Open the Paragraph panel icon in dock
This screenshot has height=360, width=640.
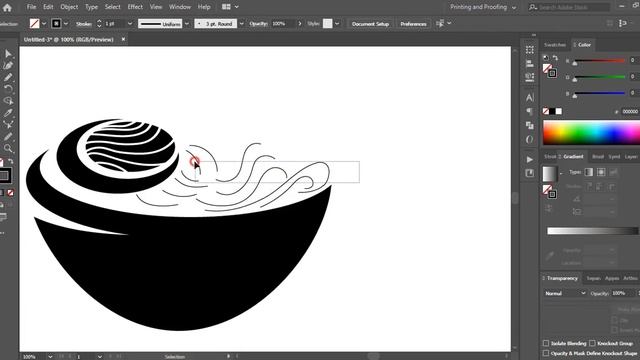530,111
